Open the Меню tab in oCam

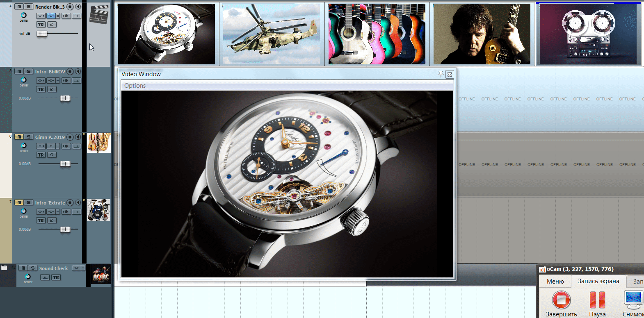[555, 282]
